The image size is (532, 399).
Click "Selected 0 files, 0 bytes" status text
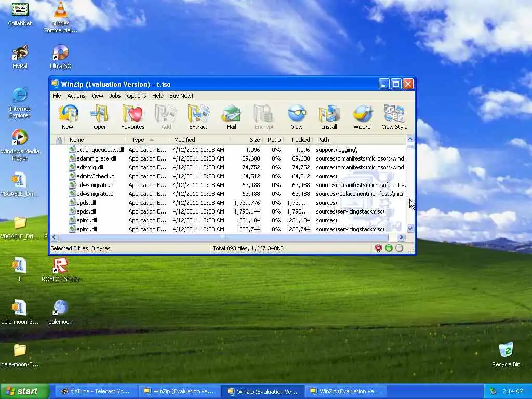coord(81,248)
